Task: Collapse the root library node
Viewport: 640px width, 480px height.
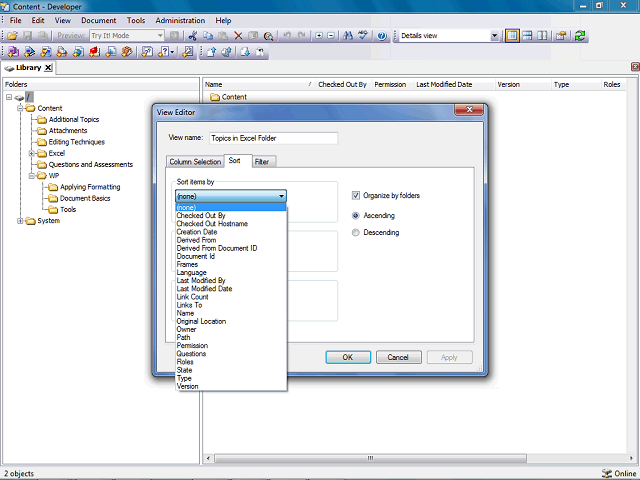Action: [x=9, y=97]
